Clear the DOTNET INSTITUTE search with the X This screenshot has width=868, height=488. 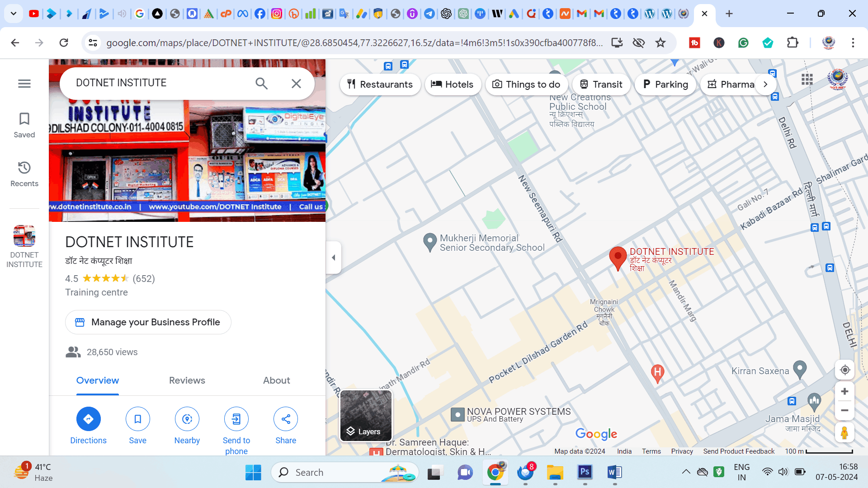coord(296,83)
